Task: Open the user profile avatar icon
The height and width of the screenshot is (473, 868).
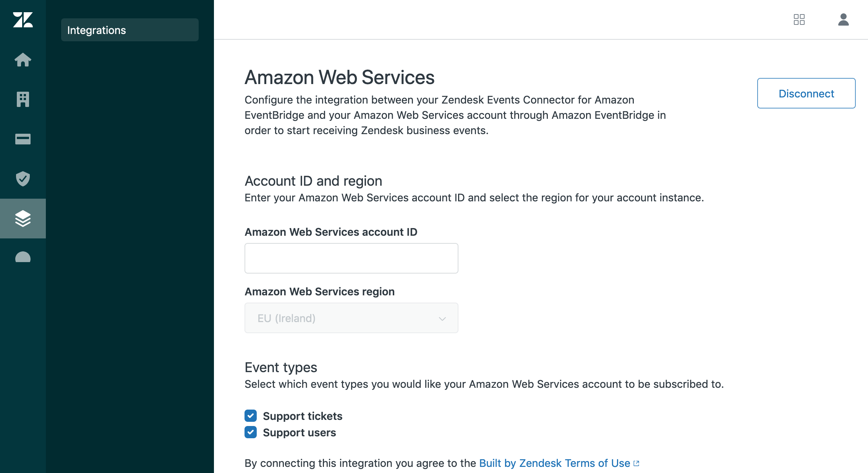Action: point(843,19)
